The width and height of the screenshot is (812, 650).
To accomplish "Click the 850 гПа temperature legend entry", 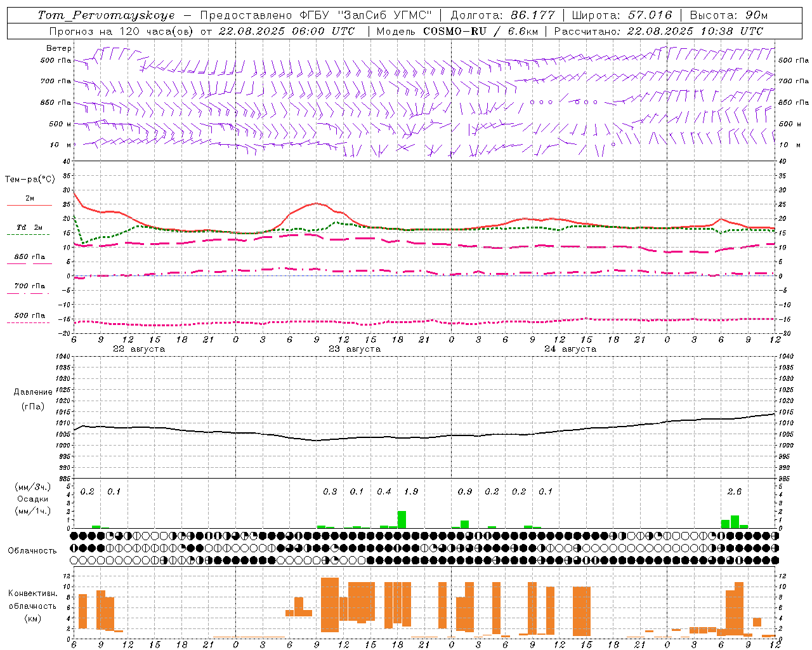I will point(30,257).
